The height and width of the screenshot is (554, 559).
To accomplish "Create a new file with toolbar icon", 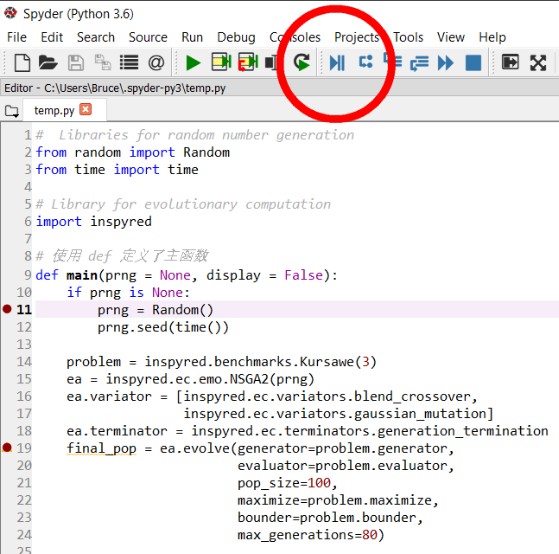I will coord(22,63).
